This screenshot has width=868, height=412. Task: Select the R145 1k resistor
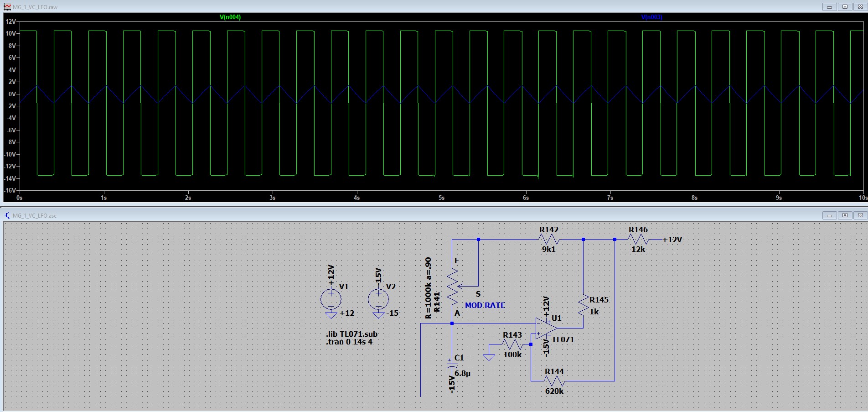[x=583, y=305]
